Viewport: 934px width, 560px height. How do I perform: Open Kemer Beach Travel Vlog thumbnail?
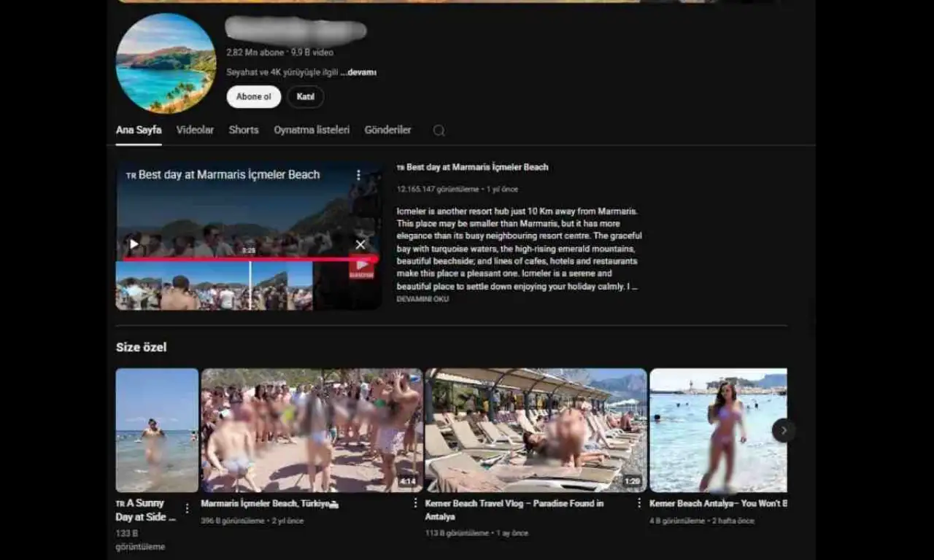point(536,430)
